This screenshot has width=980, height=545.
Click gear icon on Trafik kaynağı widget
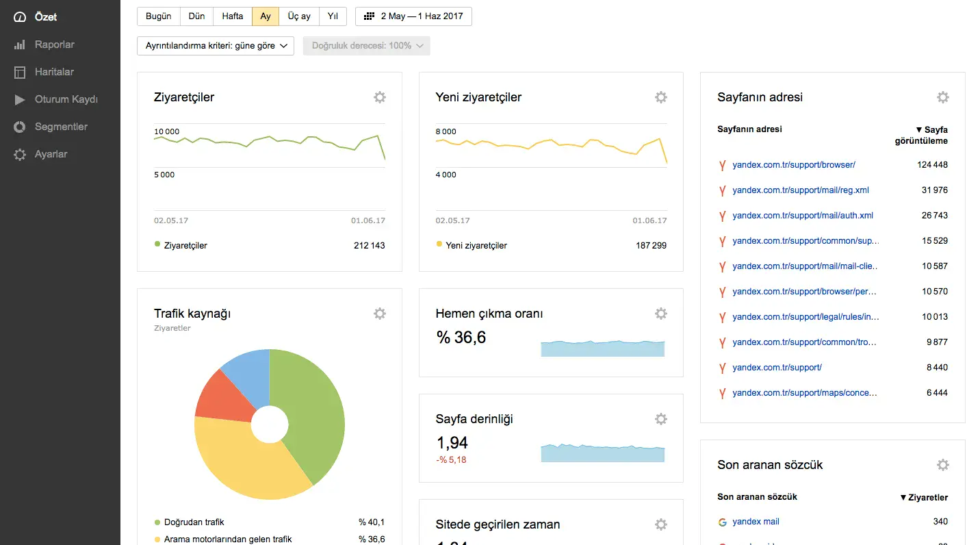379,314
